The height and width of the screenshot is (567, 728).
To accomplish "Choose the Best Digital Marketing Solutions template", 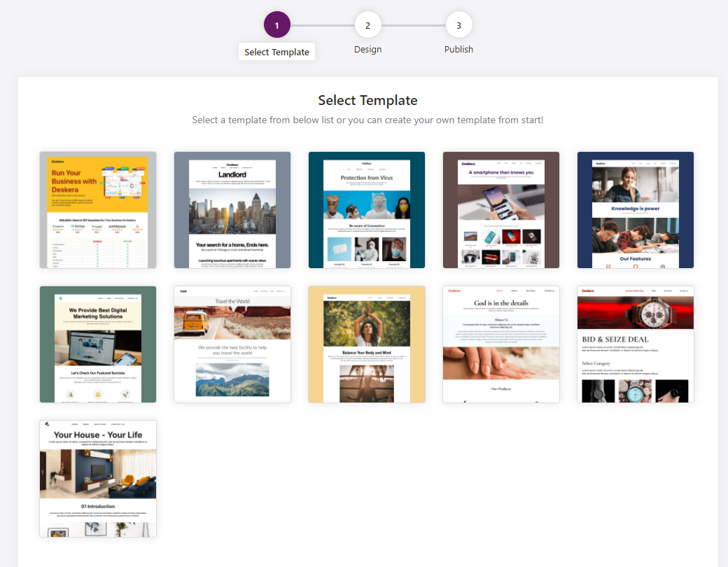I will (98, 344).
